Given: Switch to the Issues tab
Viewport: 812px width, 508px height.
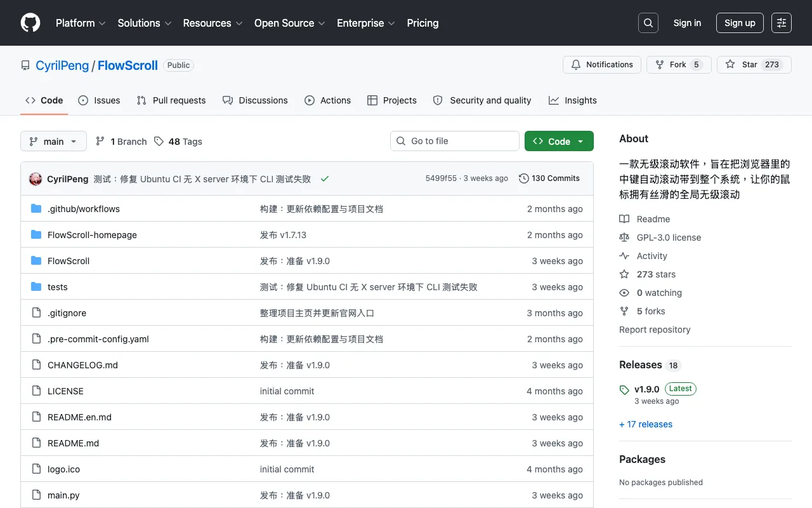Looking at the screenshot, I should click(99, 100).
